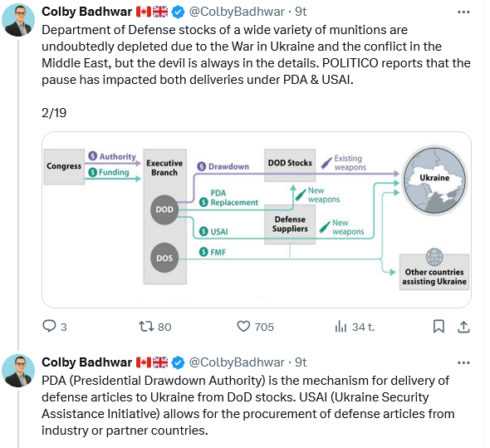Open Colby Badhwar profile picture on first tweet

(18, 20)
